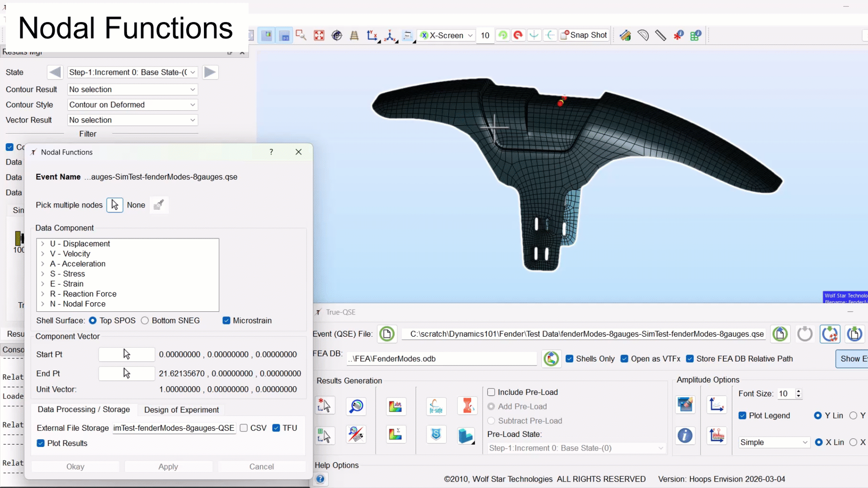Open the X-Screen axis dropdown
This screenshot has width=868, height=488.
[447, 35]
